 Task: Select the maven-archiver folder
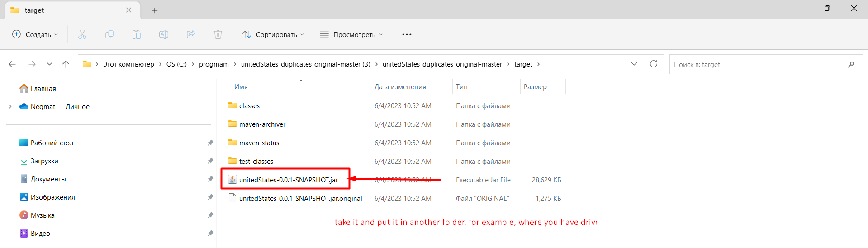[x=262, y=124]
